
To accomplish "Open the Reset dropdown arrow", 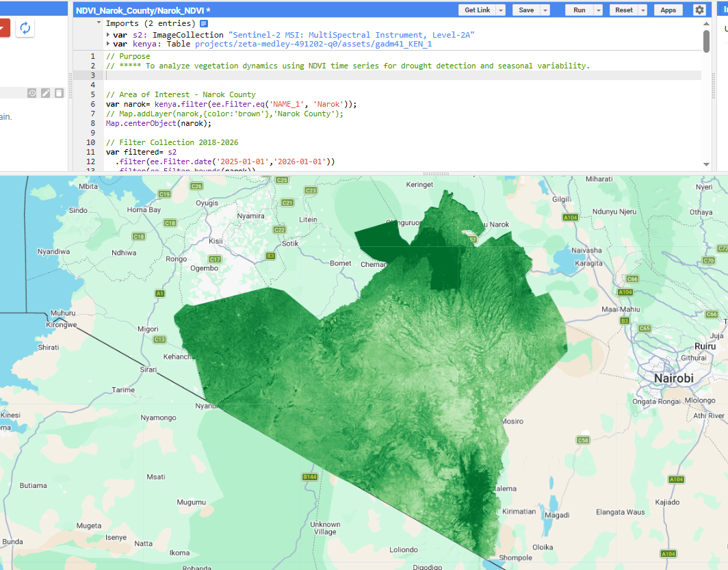I will pos(643,10).
